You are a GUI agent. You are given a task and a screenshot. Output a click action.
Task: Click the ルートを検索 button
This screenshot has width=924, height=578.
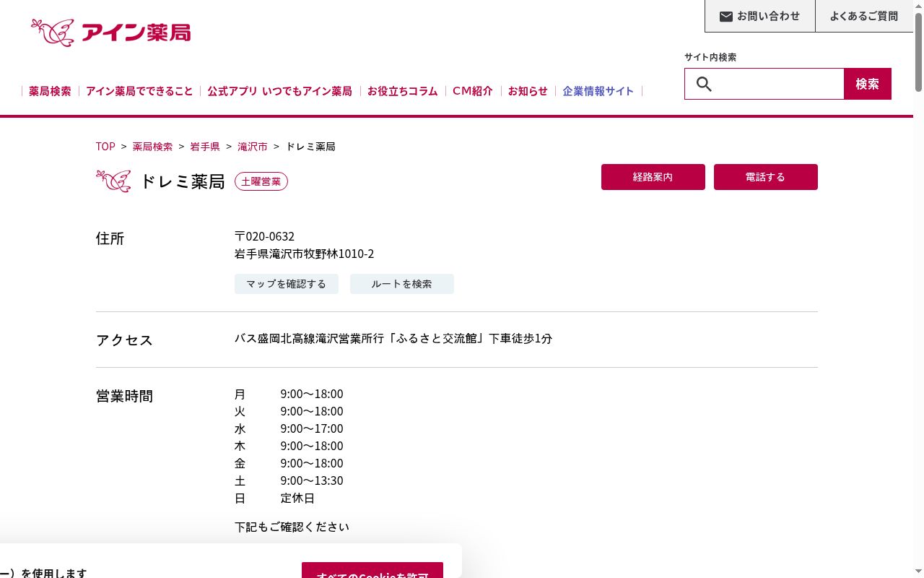pos(402,284)
